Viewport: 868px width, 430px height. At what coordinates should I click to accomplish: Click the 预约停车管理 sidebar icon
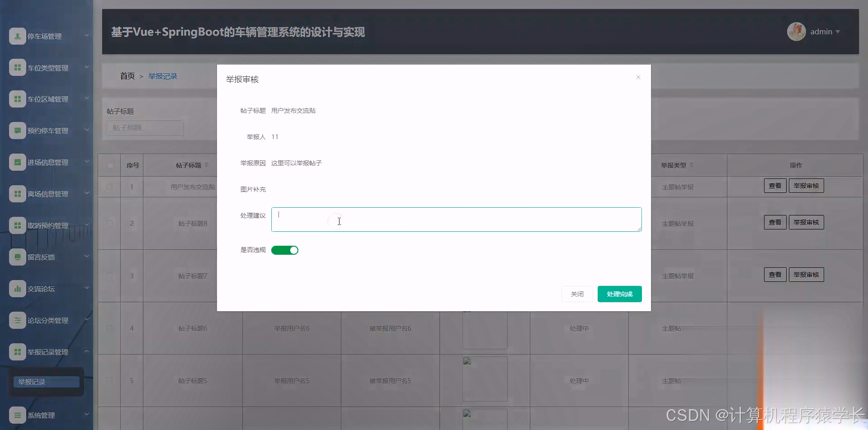coord(18,130)
